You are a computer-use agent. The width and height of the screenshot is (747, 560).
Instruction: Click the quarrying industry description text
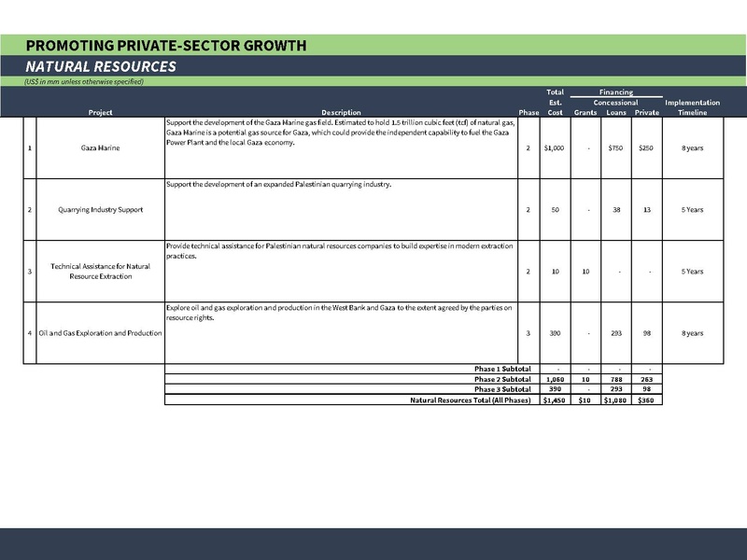[x=278, y=185]
